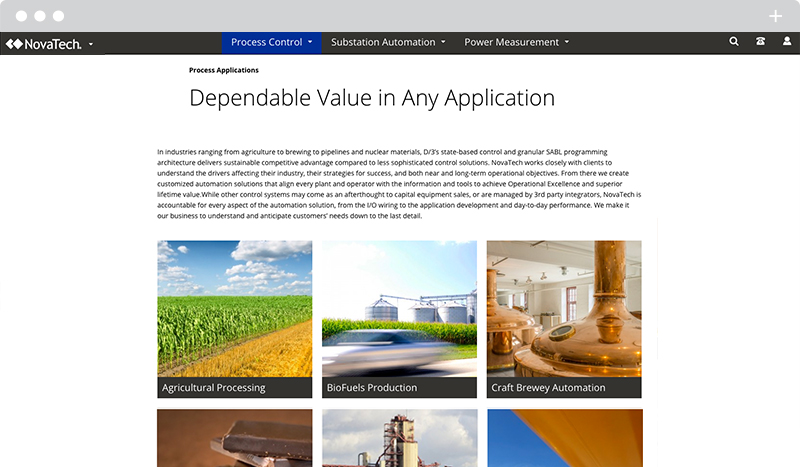800x467 pixels.
Task: Add a new browser tab with plus
Action: [x=776, y=16]
